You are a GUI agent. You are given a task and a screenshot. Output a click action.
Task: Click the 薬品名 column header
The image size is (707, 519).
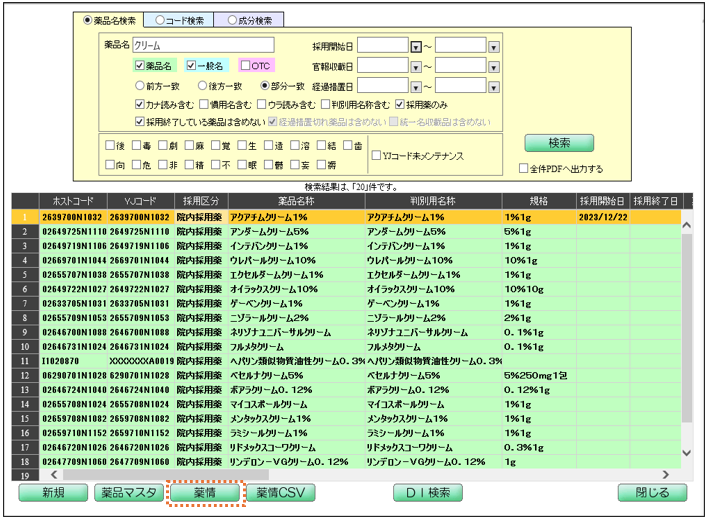295,201
